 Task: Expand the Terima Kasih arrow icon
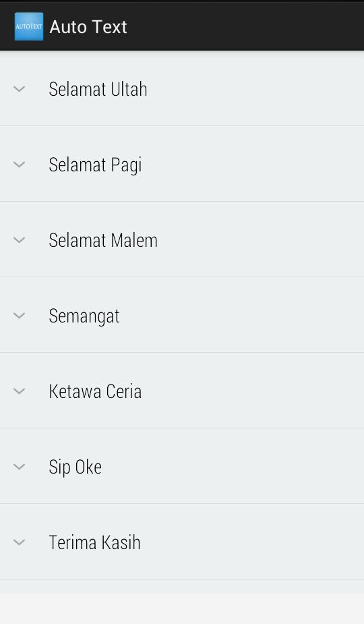19,542
